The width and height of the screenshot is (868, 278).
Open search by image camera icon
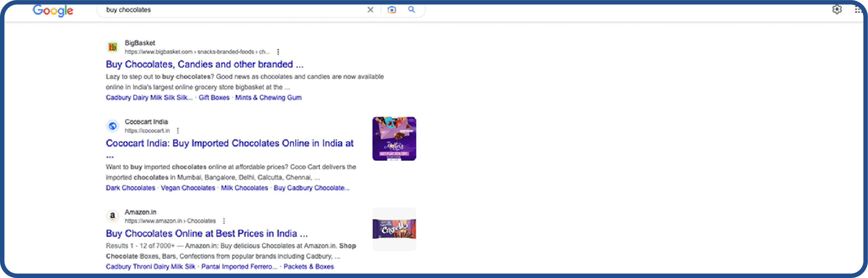point(392,10)
